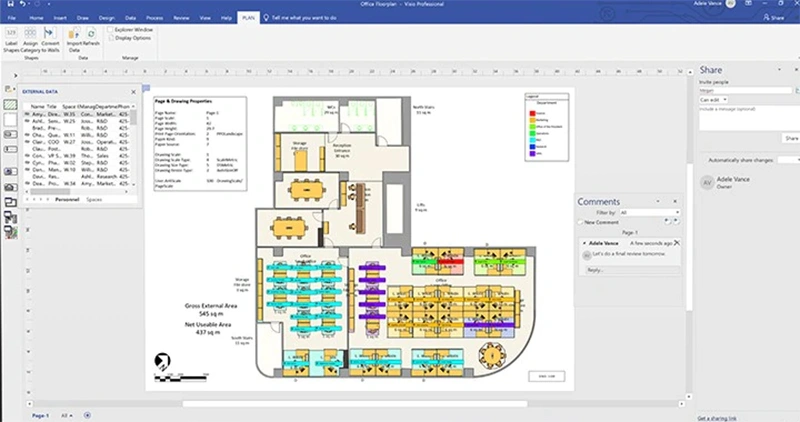Screen dimensions: 800x422
Task: Delete Adele Vance's comment with X icon
Action: click(x=677, y=243)
